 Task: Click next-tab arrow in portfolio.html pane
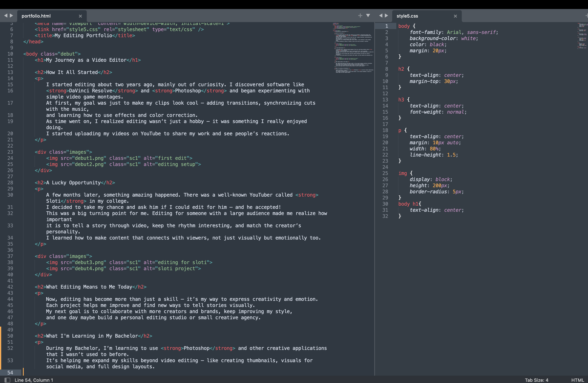pos(11,16)
